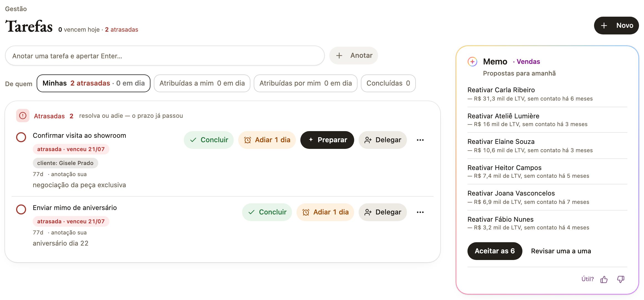Image resolution: width=644 pixels, height=300 pixels.
Task: Click the Vendas label in Memo header
Action: click(x=528, y=62)
